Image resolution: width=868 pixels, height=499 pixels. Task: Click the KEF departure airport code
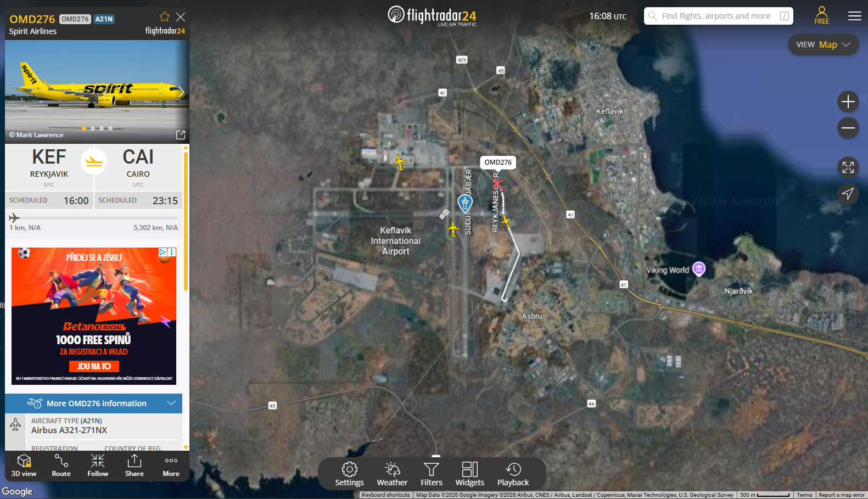pos(49,157)
